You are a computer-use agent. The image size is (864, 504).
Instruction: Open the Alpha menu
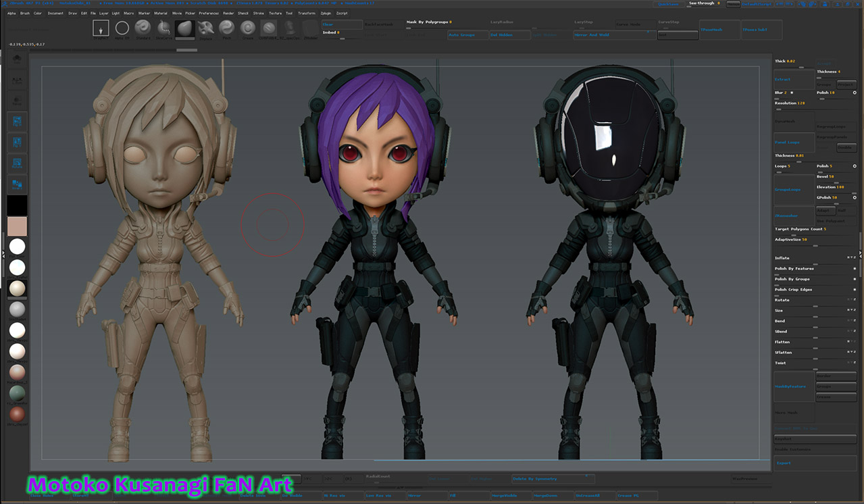click(x=11, y=13)
